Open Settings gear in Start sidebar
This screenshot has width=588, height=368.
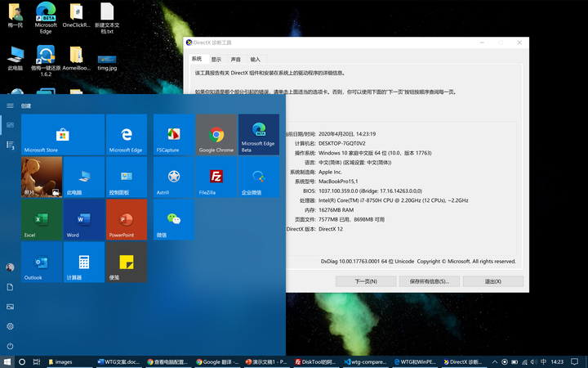click(x=10, y=326)
